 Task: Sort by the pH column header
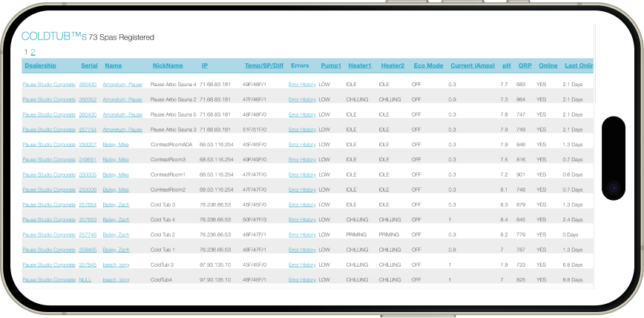click(507, 65)
